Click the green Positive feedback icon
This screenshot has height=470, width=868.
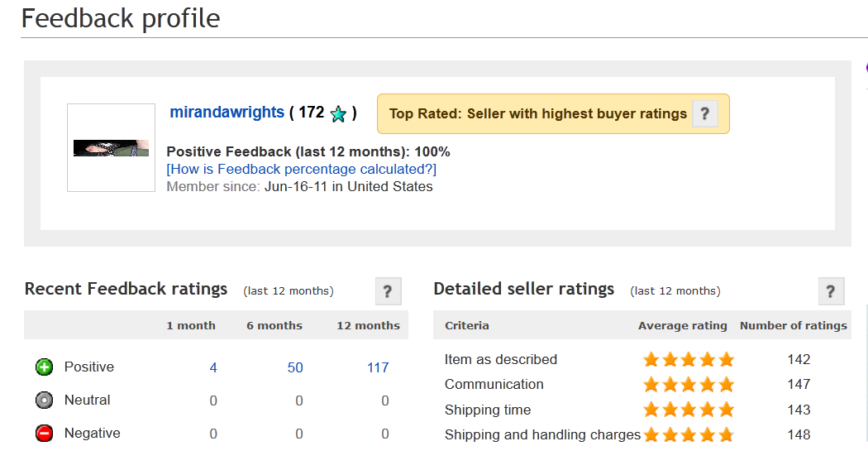point(45,367)
